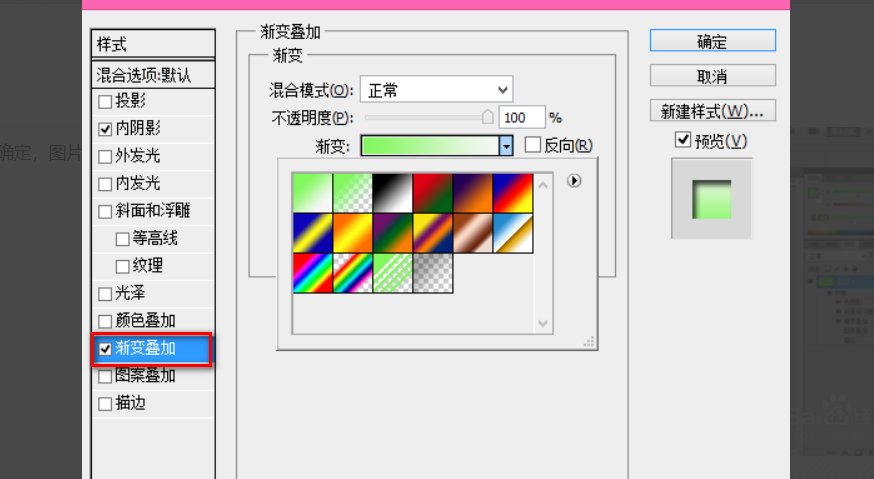Open the gradient picker flyout menu arrow

(574, 181)
